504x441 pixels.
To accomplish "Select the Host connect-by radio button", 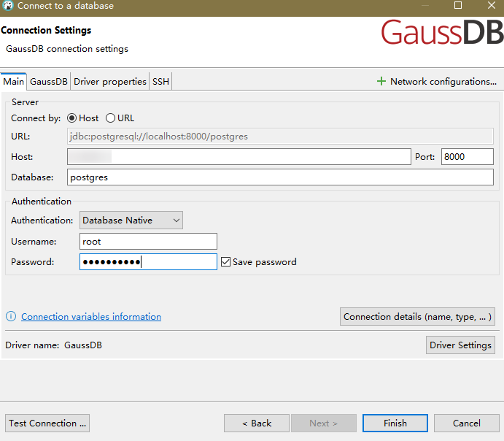I will coord(71,118).
